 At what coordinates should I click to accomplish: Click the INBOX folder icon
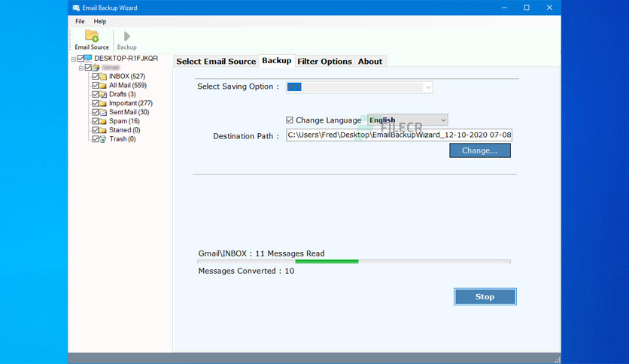(x=103, y=76)
